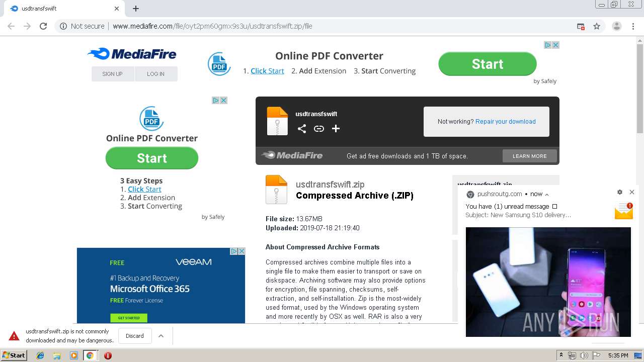The height and width of the screenshot is (362, 644).
Task: Add file to account with plus icon
Action: point(336,129)
